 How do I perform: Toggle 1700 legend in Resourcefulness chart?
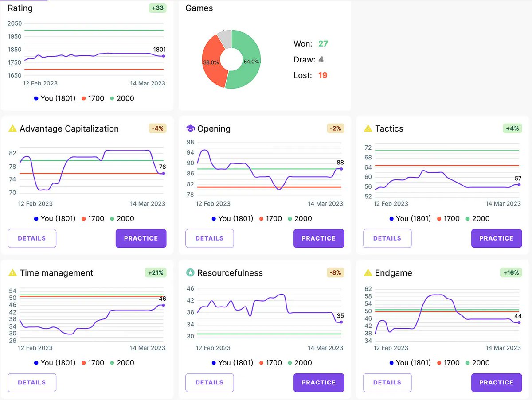[x=270, y=363]
